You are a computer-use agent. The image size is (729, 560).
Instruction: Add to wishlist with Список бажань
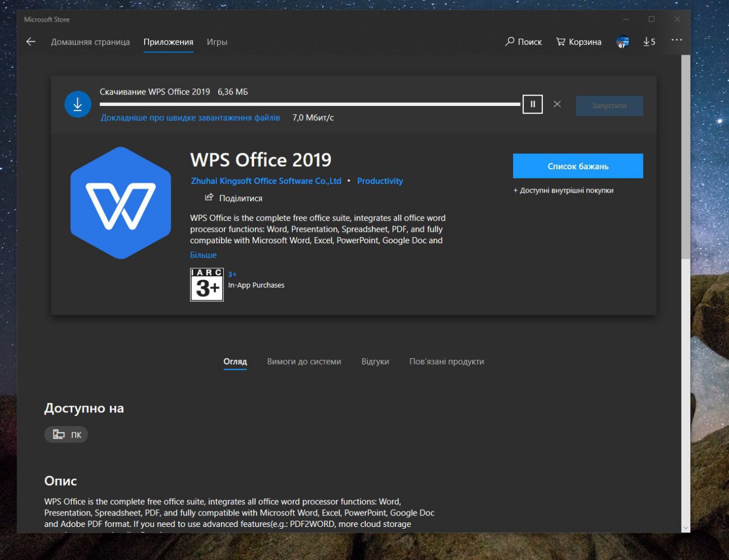pyautogui.click(x=578, y=166)
